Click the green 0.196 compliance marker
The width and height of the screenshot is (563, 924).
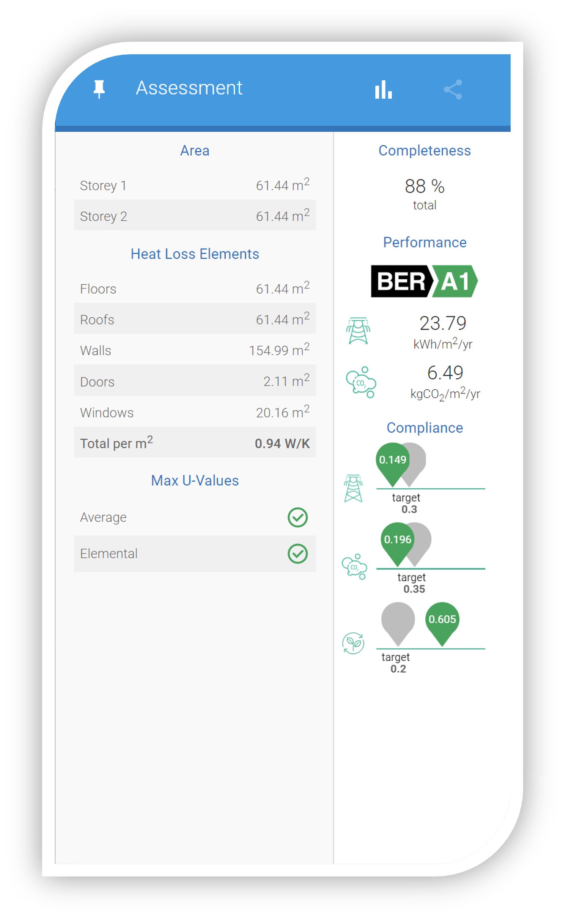click(x=397, y=540)
